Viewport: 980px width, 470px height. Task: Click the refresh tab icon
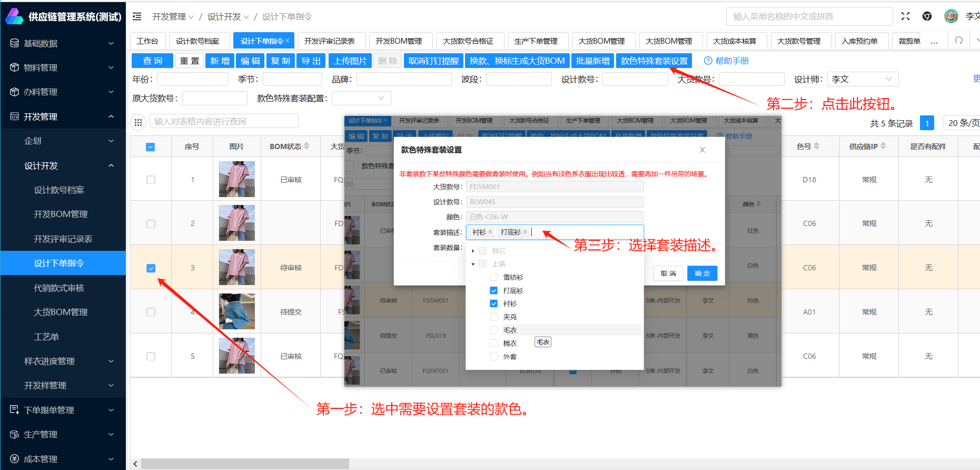958,41
